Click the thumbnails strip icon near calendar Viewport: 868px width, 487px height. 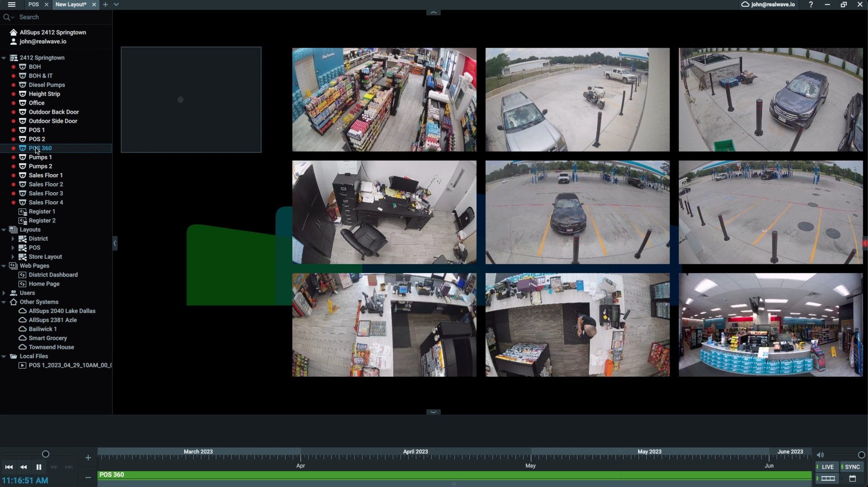tap(828, 478)
